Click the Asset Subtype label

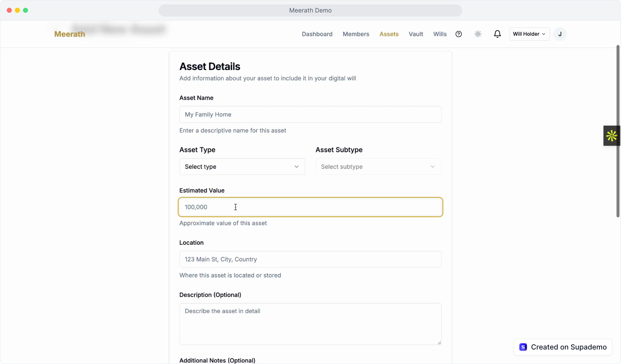339,150
